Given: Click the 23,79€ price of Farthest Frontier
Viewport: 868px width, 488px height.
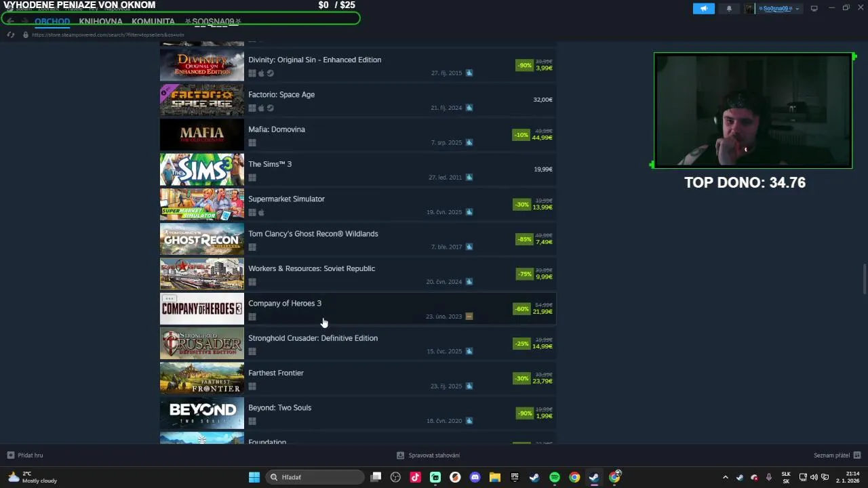Looking at the screenshot, I should (x=542, y=382).
